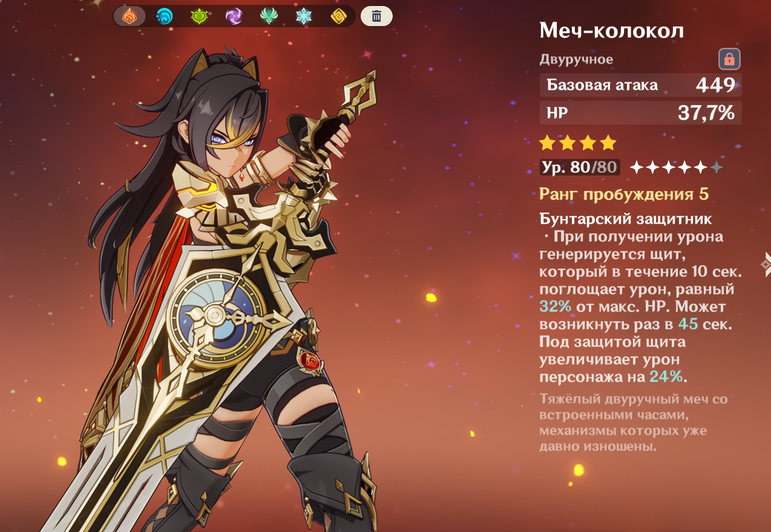This screenshot has width=771, height=532.
Task: Open the Ранг пробуждения 5 refinement label
Action: 623,194
